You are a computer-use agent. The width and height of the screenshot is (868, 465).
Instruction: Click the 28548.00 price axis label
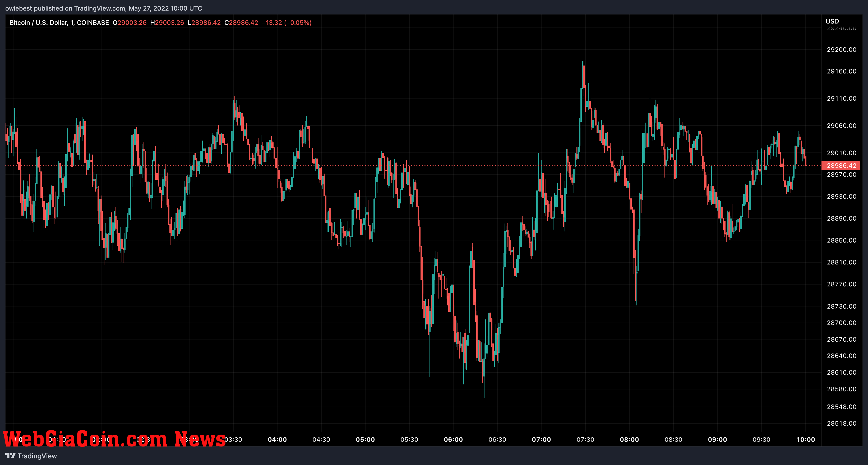pos(841,407)
